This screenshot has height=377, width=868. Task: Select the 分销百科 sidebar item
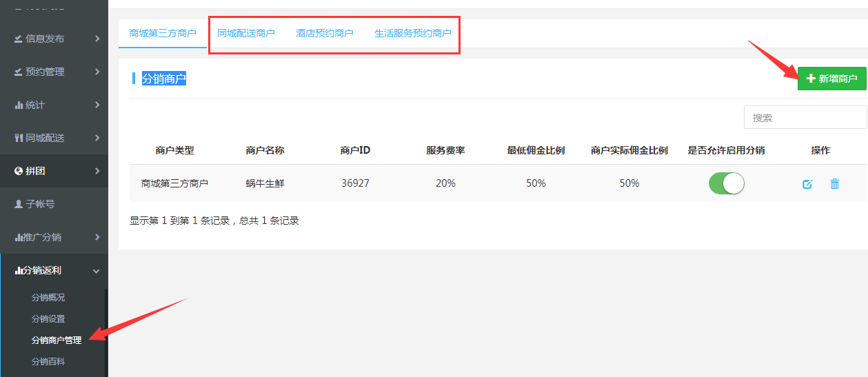click(48, 361)
